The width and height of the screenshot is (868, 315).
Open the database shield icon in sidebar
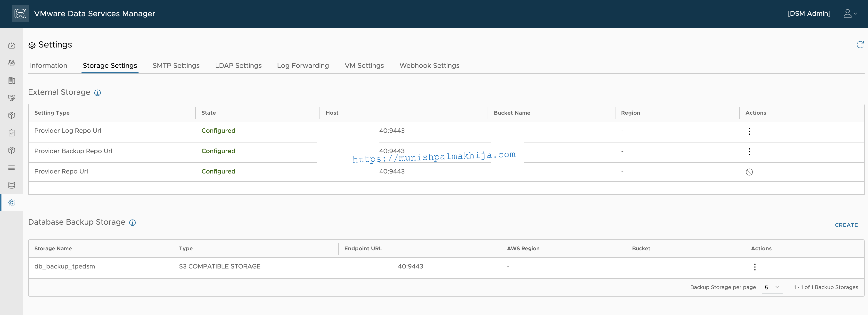coord(12,98)
